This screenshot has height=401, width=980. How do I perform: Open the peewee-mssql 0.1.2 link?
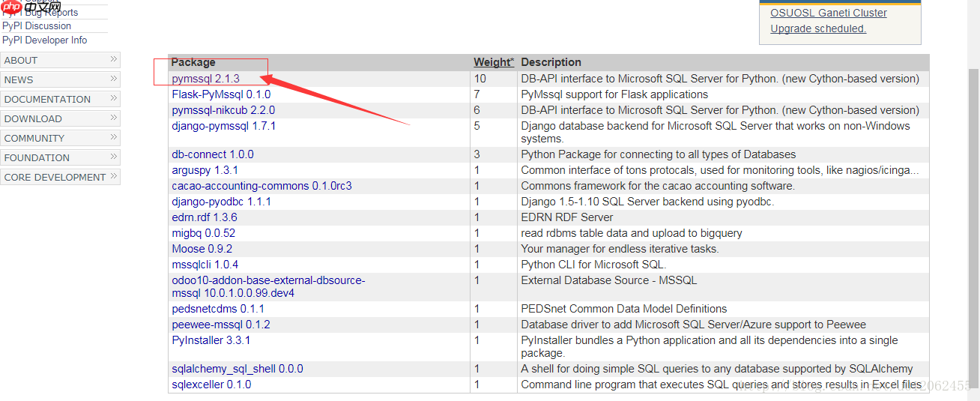220,325
